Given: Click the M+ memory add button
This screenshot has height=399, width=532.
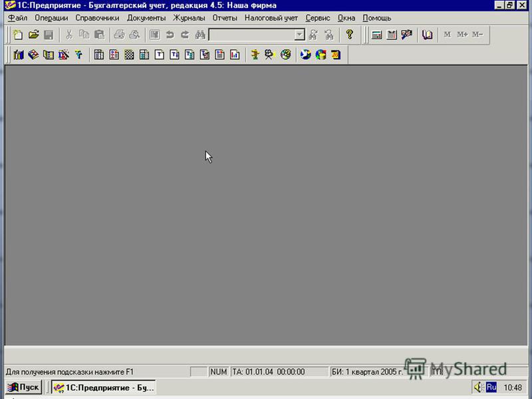Looking at the screenshot, I should (462, 35).
